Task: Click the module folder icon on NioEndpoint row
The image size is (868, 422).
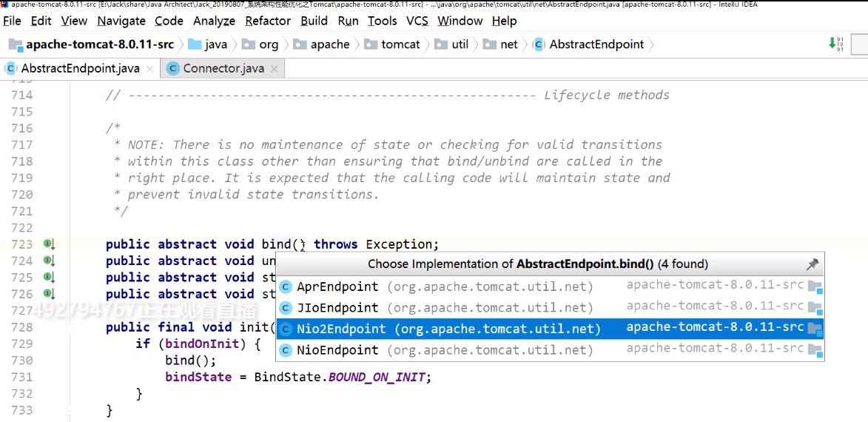Action: [814, 349]
